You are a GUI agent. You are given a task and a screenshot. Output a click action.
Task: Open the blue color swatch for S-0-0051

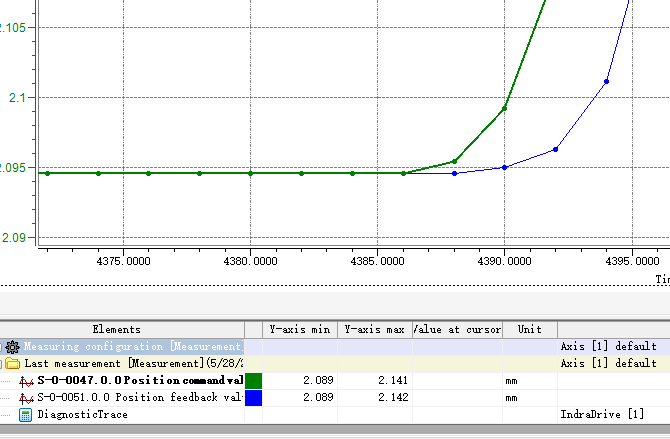[x=253, y=398]
